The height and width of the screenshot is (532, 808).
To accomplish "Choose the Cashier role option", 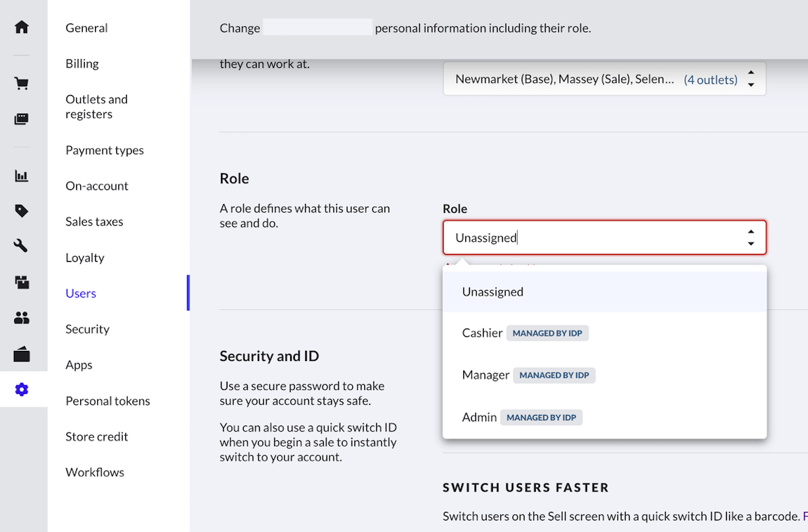I will point(482,333).
